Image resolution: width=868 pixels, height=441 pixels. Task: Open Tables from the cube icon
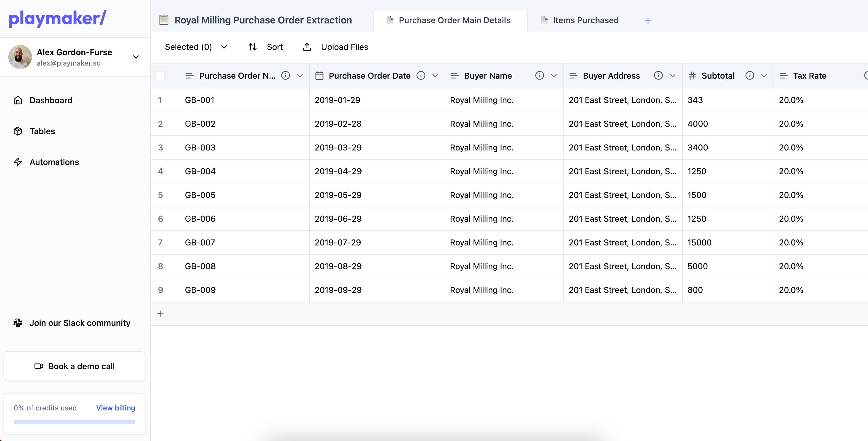click(18, 131)
